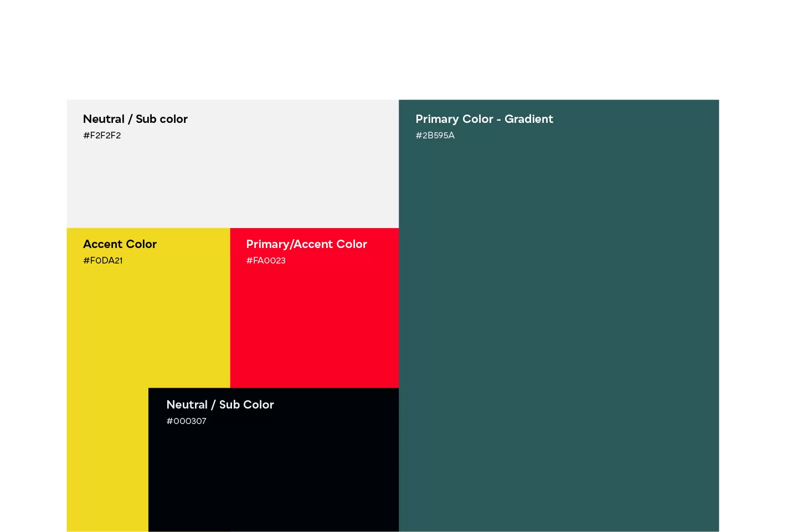798x532 pixels.
Task: Click the word 'Gradient' in teal heading
Action: pyautogui.click(x=528, y=119)
